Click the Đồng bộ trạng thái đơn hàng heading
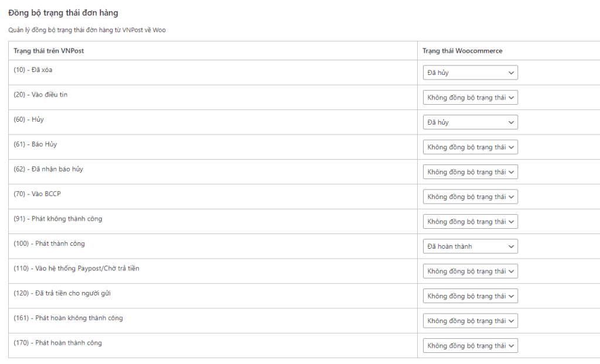This screenshot has height=364, width=600. click(x=63, y=13)
